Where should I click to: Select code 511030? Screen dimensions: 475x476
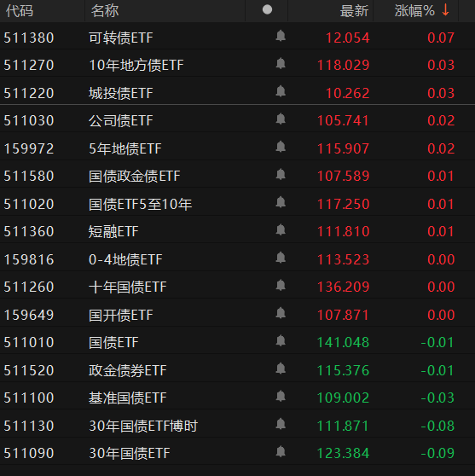pyautogui.click(x=29, y=121)
